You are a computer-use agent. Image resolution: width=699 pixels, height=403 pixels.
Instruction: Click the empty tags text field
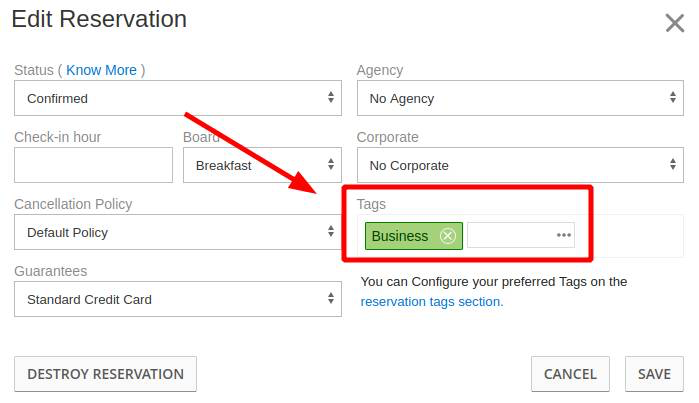(511, 235)
